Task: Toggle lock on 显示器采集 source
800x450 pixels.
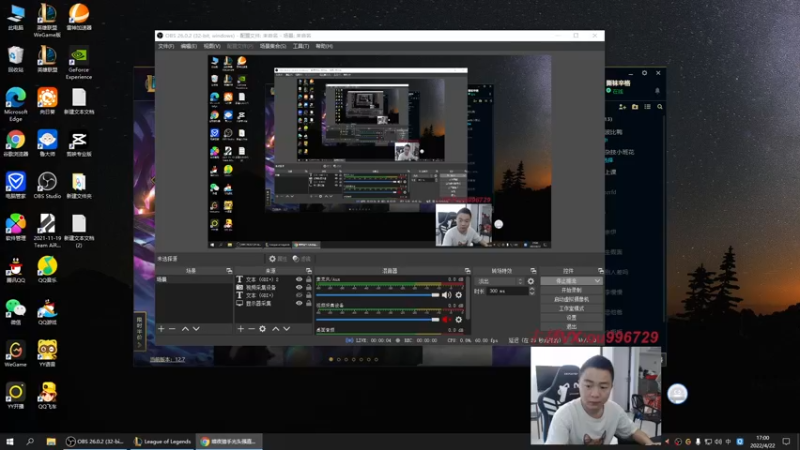Action: pyautogui.click(x=309, y=303)
